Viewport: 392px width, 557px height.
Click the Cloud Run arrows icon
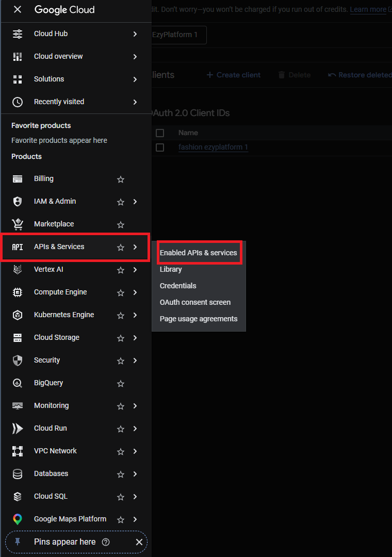[x=18, y=429]
